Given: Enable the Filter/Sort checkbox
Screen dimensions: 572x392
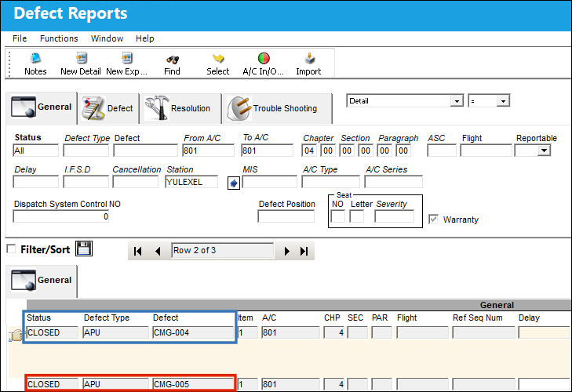Looking at the screenshot, I should click(x=11, y=249).
